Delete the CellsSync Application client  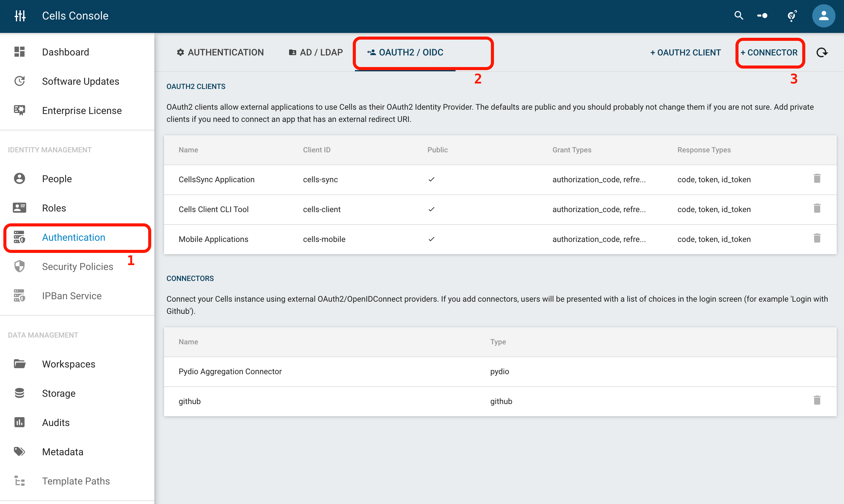pos(817,179)
